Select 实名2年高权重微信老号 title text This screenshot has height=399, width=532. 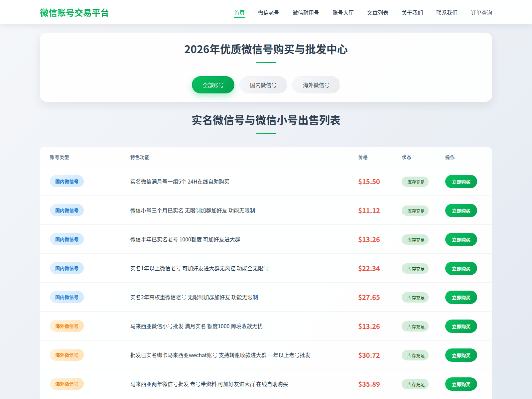coord(194,297)
